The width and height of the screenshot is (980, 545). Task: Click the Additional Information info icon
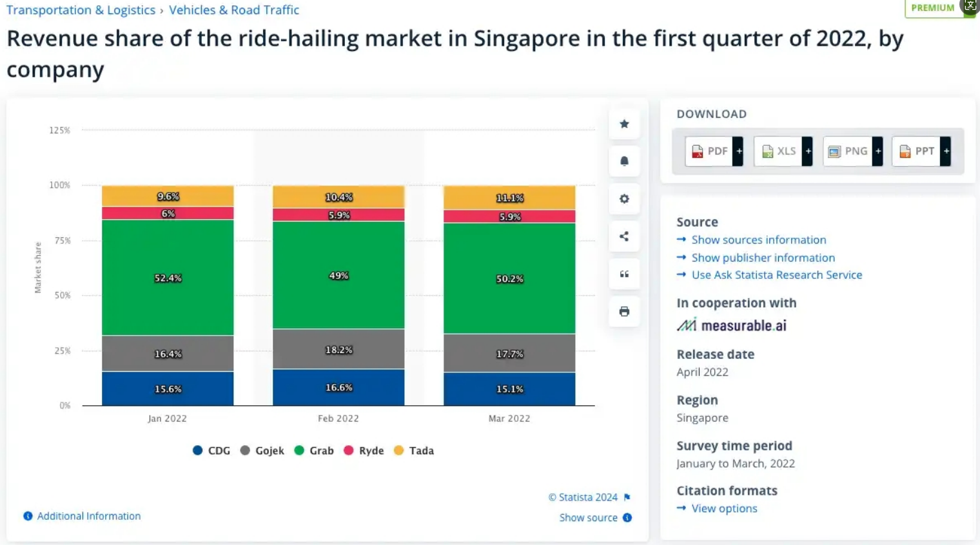pyautogui.click(x=28, y=516)
